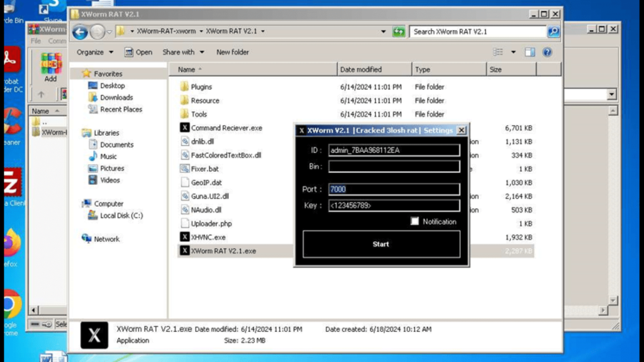Sort by the Date modified column header
Image resolution: width=644 pixels, height=362 pixels.
(x=374, y=69)
